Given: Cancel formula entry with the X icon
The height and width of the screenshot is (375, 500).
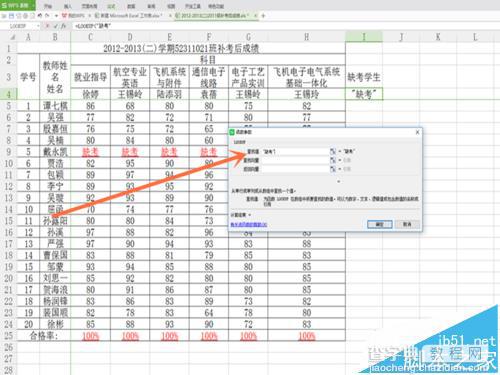Looking at the screenshot, I should 47,26.
